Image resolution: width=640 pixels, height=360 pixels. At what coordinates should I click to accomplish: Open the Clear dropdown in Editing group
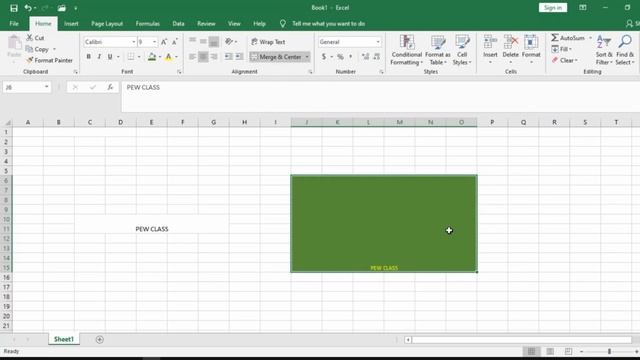coord(565,60)
